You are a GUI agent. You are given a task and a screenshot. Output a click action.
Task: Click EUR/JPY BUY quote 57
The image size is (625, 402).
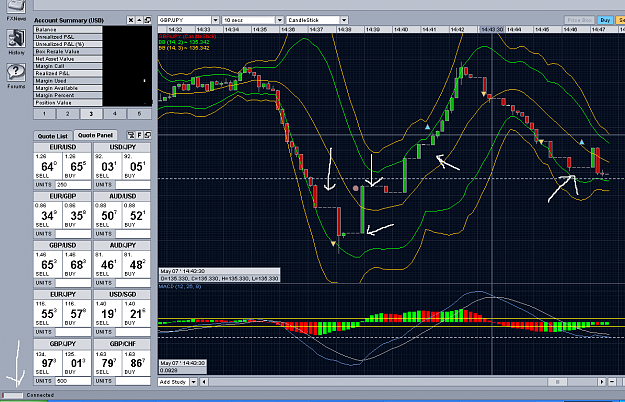[x=77, y=313]
